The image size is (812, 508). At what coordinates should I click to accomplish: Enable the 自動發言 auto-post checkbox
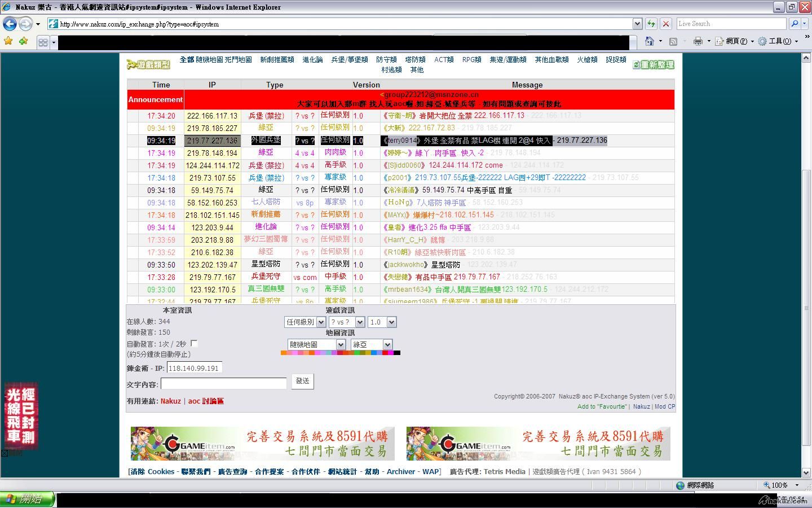pos(194,343)
